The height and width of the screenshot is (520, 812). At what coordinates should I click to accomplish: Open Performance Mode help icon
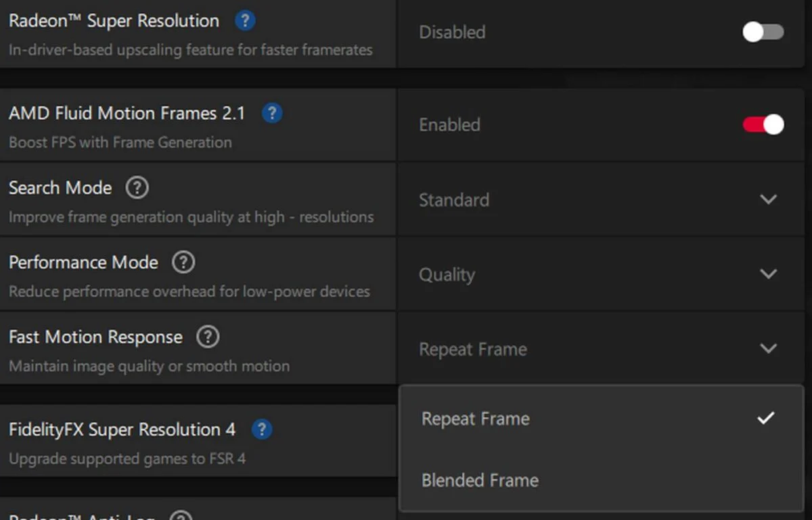[183, 262]
